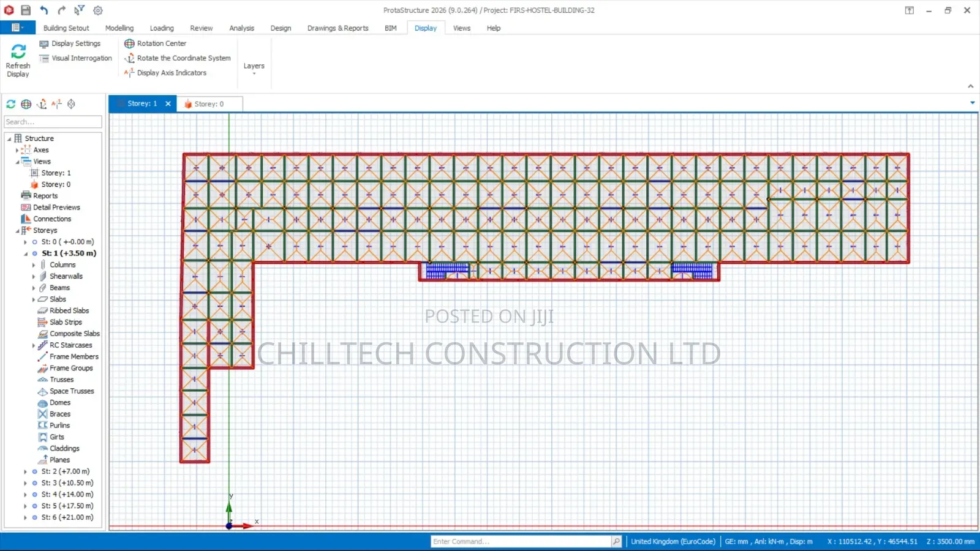This screenshot has height=551, width=980.
Task: Collapse St: 1 (+3.50 m) storey
Action: pyautogui.click(x=25, y=253)
